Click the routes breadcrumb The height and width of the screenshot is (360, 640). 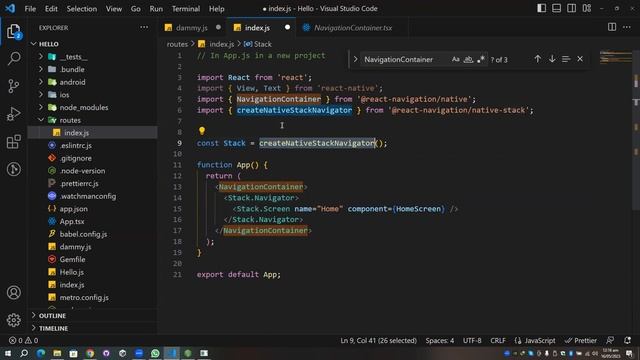coord(177,44)
